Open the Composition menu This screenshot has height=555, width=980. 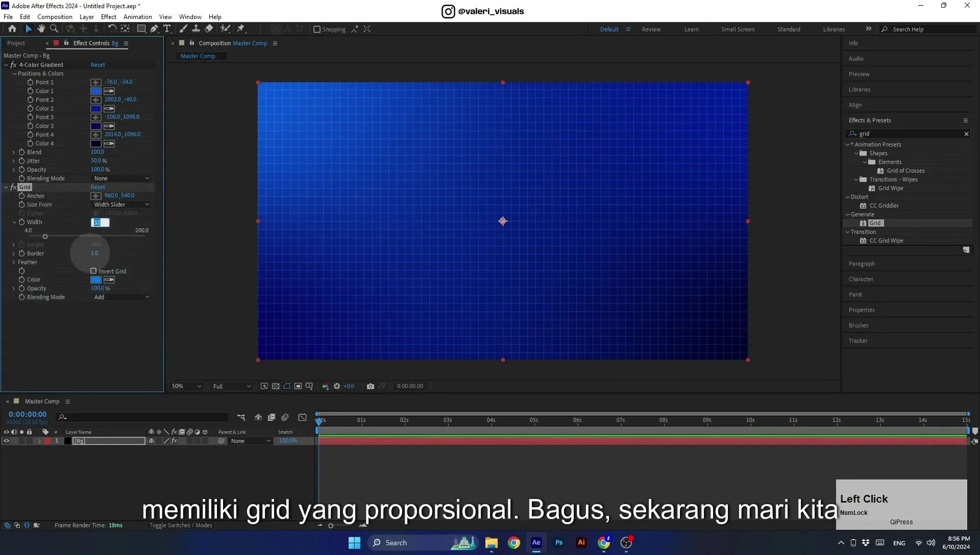point(55,17)
